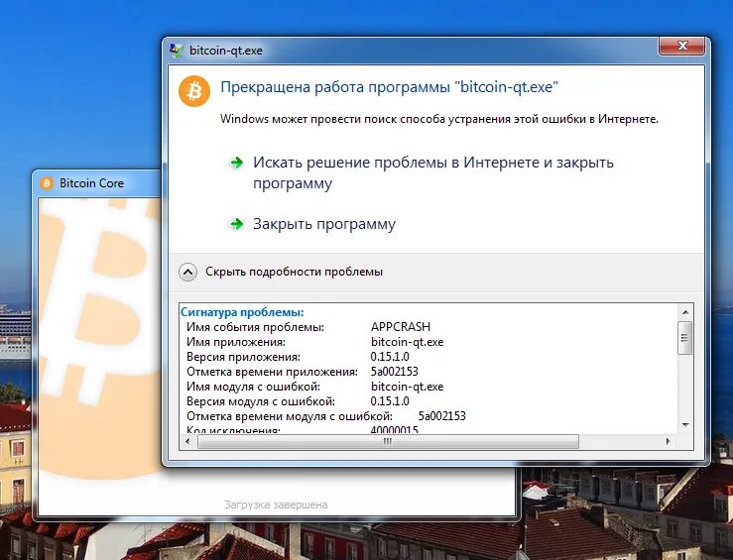The image size is (733, 560).
Task: Click 'Отметка времени приложения:' label
Action: pyautogui.click(x=272, y=372)
